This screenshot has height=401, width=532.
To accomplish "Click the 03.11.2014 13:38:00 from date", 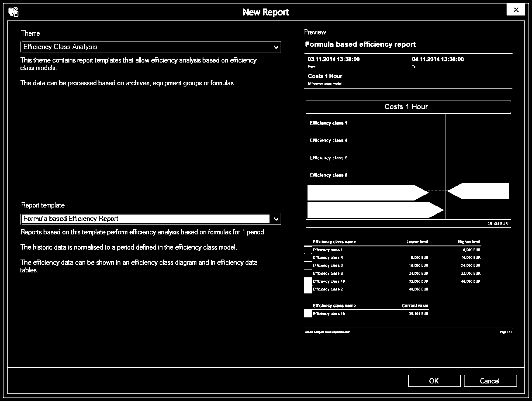I will tap(334, 59).
